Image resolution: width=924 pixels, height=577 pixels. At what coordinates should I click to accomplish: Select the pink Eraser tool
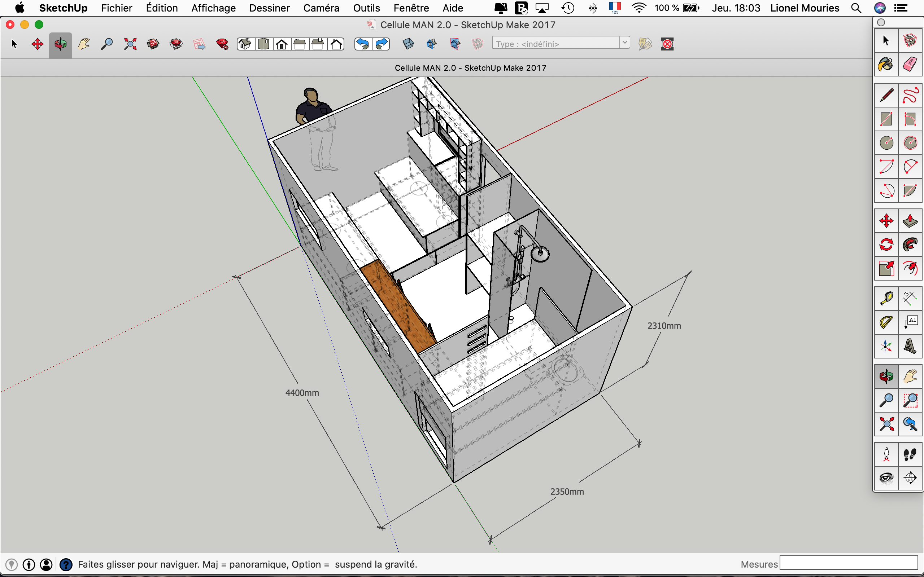910,64
